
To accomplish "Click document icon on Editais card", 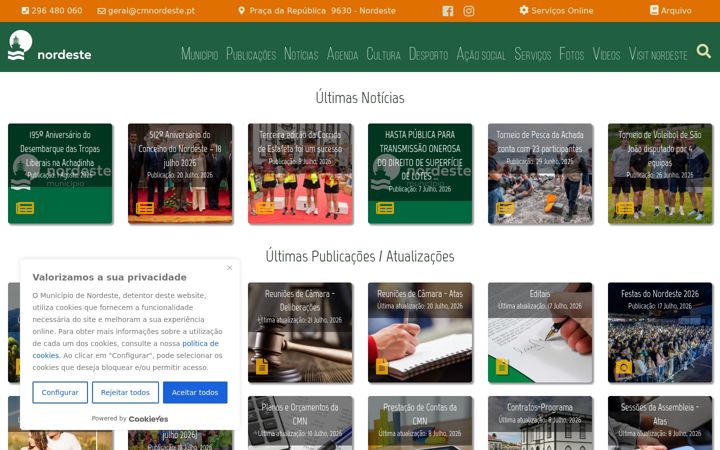I will 502,366.
